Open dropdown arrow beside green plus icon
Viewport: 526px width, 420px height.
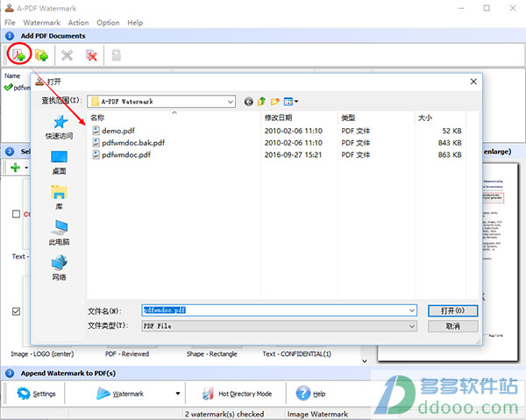(x=26, y=167)
